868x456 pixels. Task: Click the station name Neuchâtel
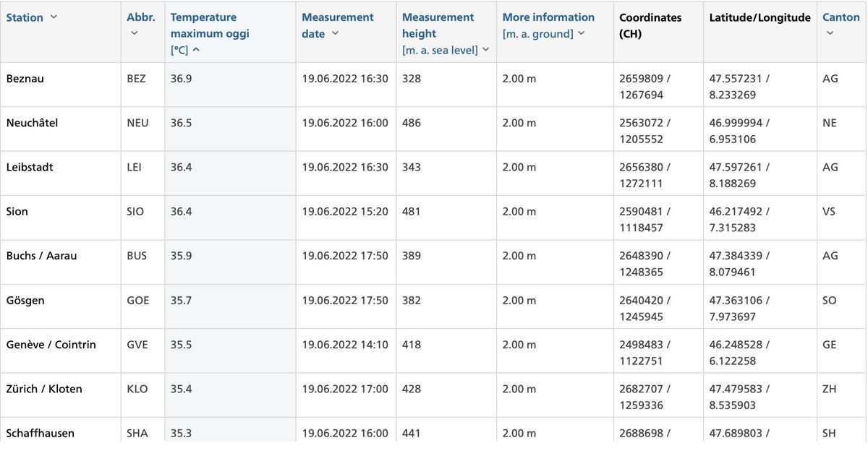coord(32,123)
